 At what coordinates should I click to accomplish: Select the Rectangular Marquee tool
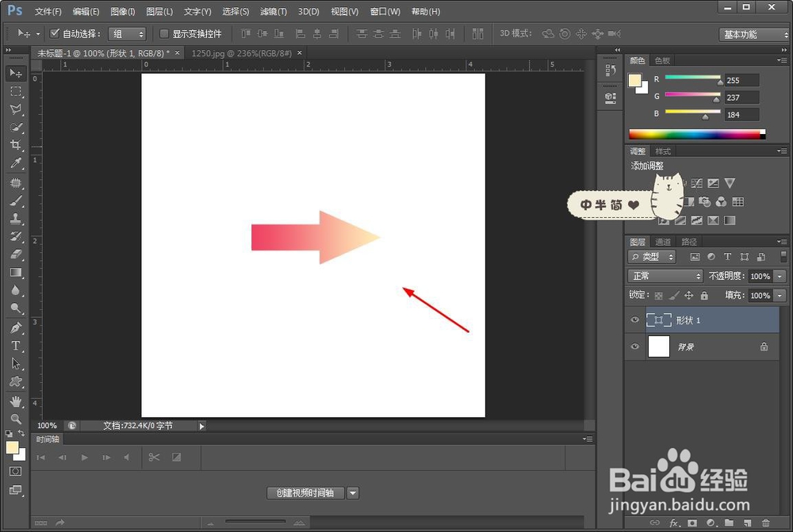[x=16, y=91]
